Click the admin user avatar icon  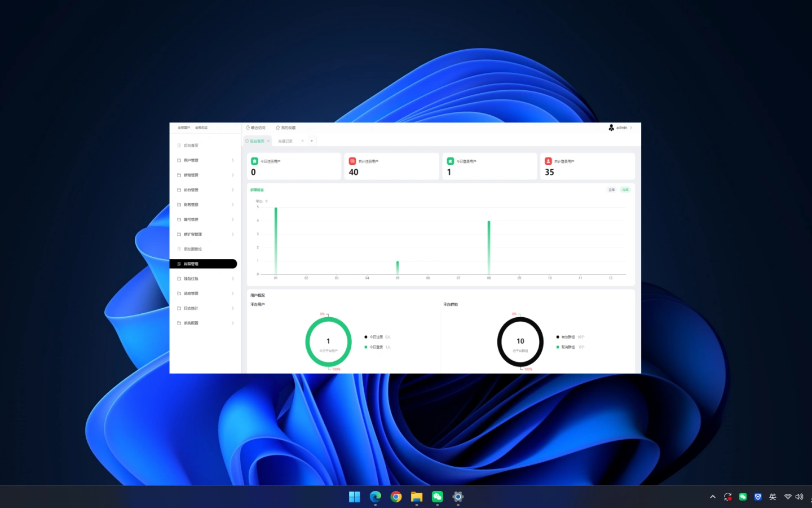[611, 128]
